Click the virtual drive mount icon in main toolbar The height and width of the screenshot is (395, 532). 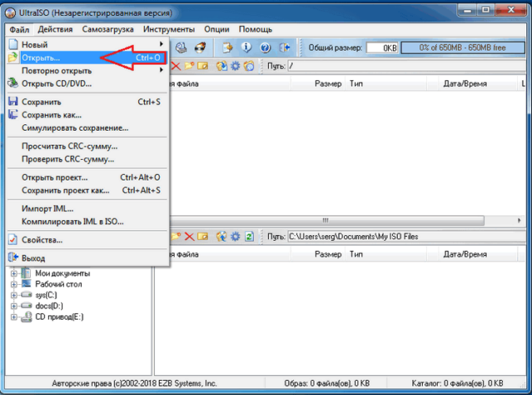coord(181,48)
